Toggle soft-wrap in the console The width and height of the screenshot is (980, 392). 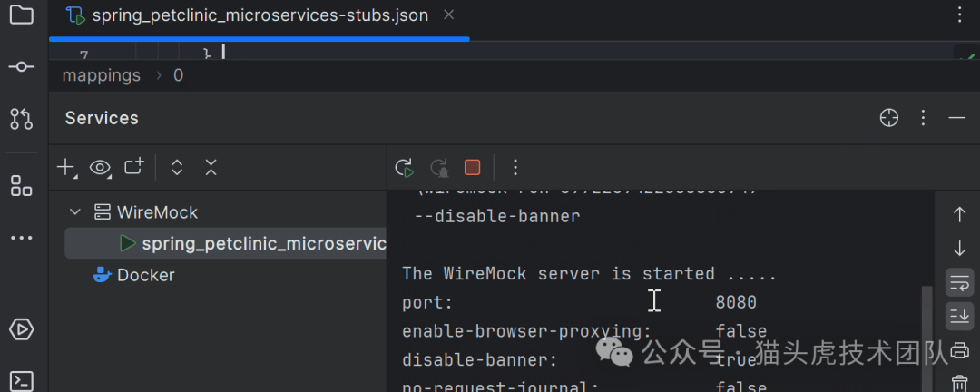pyautogui.click(x=959, y=282)
